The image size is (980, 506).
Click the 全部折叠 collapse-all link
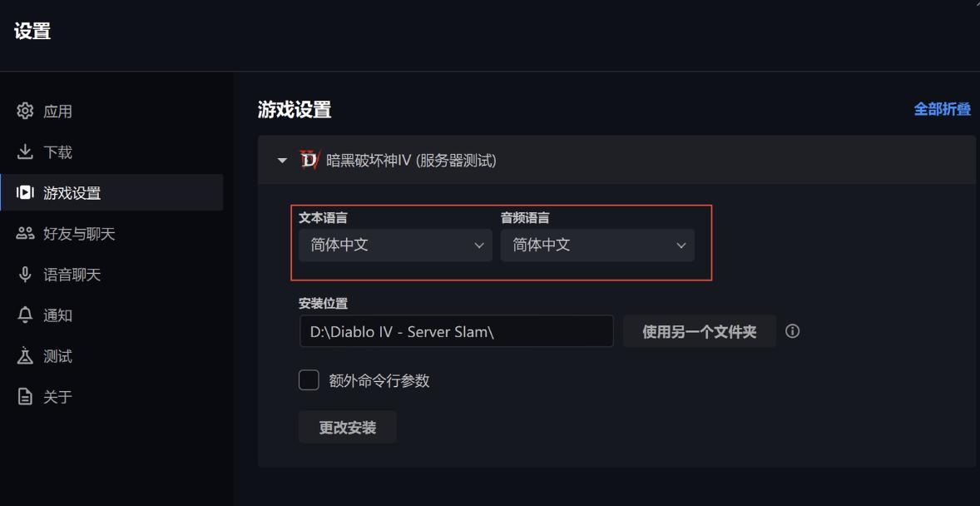click(x=942, y=108)
